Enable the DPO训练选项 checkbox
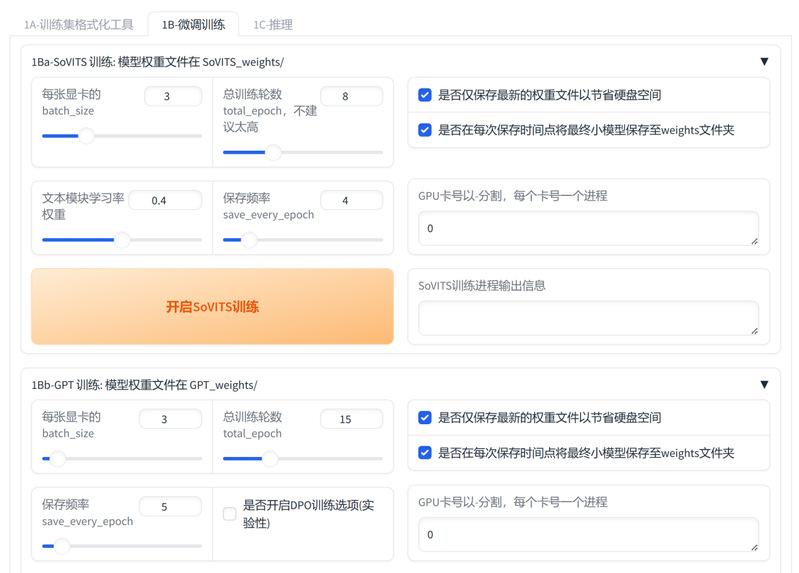This screenshot has height=573, width=799. click(230, 514)
